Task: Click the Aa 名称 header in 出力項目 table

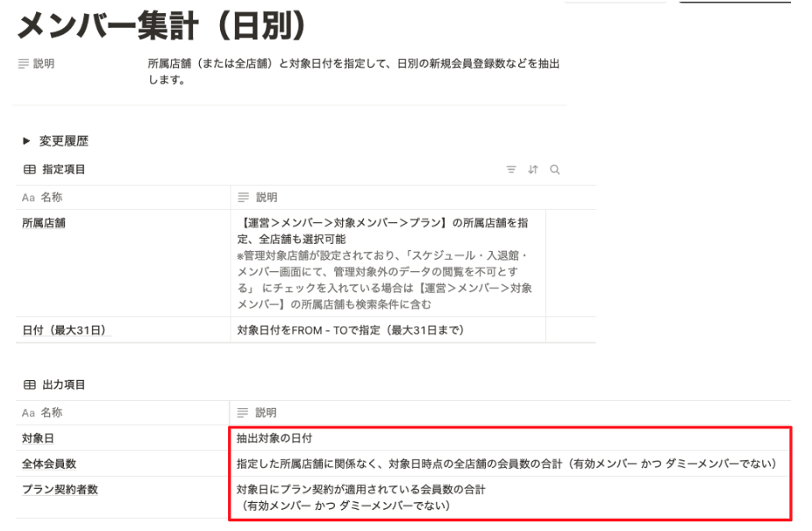Action: tap(122, 413)
